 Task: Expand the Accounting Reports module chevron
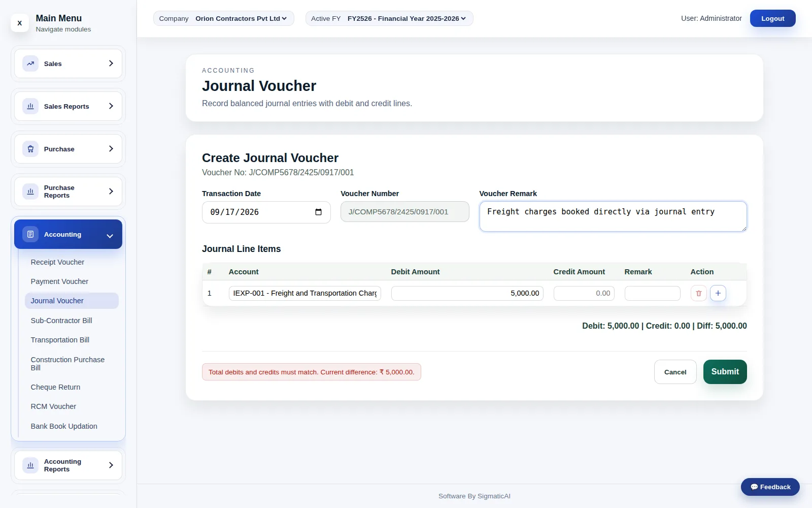tap(111, 465)
